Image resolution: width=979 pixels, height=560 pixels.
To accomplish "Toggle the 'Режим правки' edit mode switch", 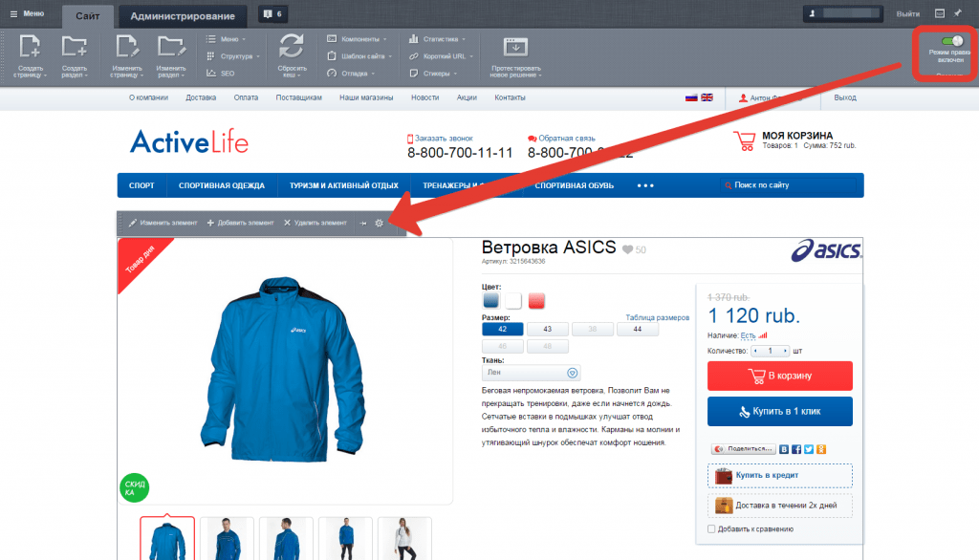I will pos(952,41).
